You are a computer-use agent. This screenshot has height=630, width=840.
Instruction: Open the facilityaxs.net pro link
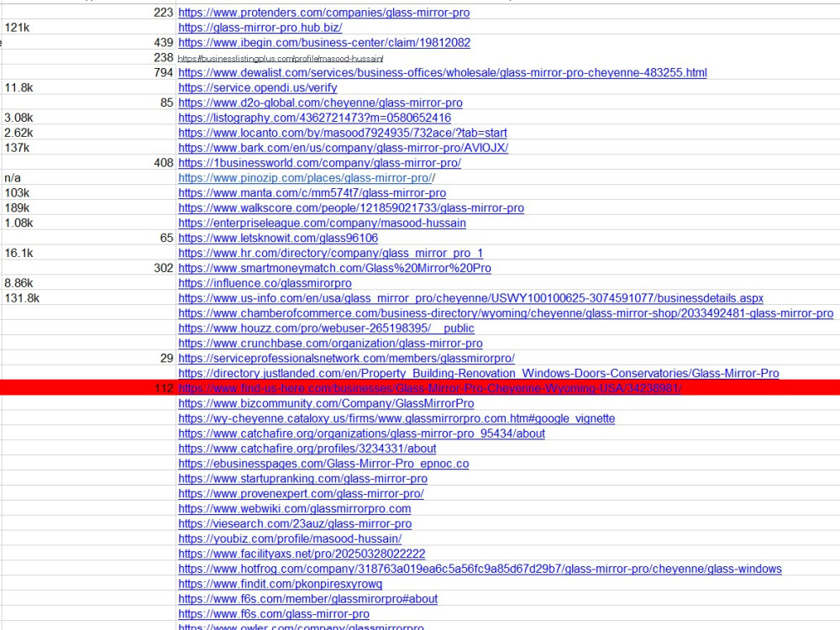pos(302,553)
